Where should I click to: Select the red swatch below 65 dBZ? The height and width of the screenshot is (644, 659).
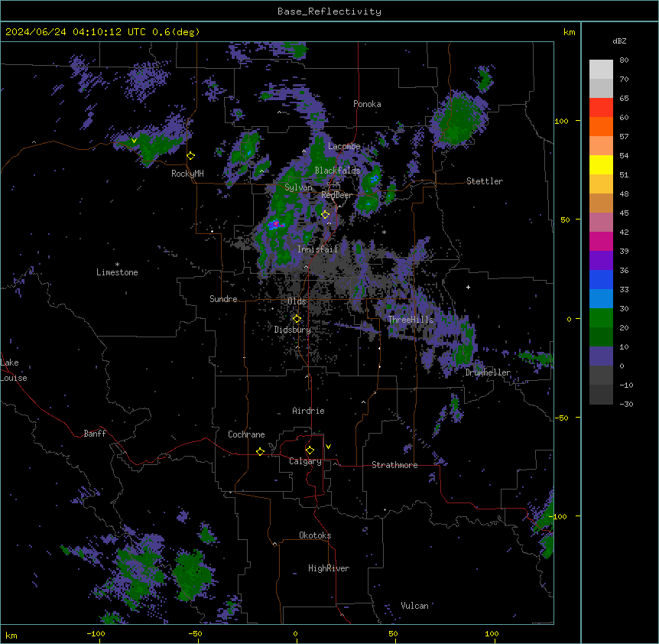(x=601, y=107)
